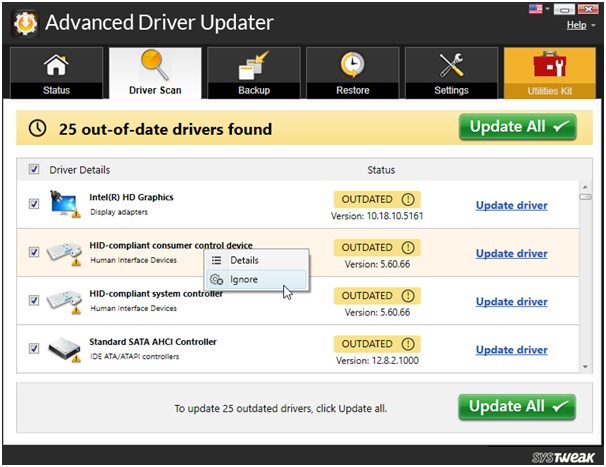Click the Standard SATA AHCI Controller name

[x=153, y=342]
